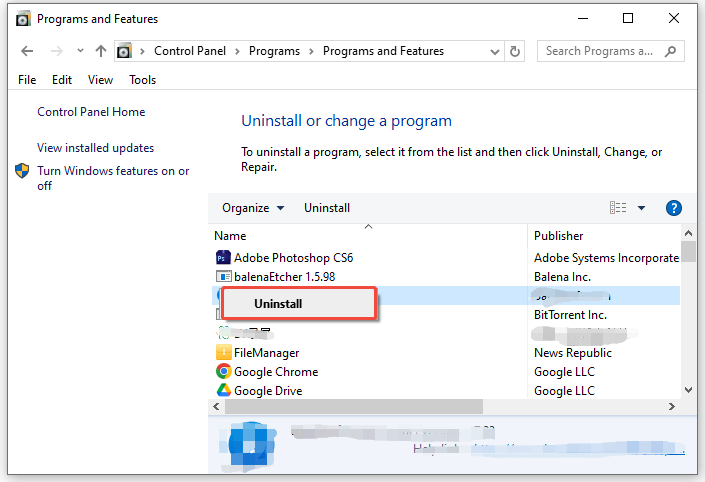Viewport: 705px width, 482px height.
Task: Click the Control Panel address bar icon
Action: click(x=125, y=51)
